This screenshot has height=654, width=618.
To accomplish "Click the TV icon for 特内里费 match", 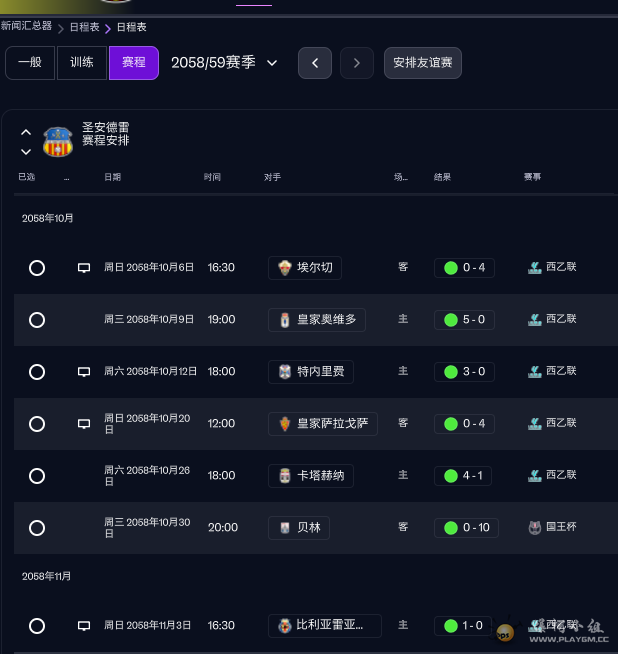I will click(84, 372).
